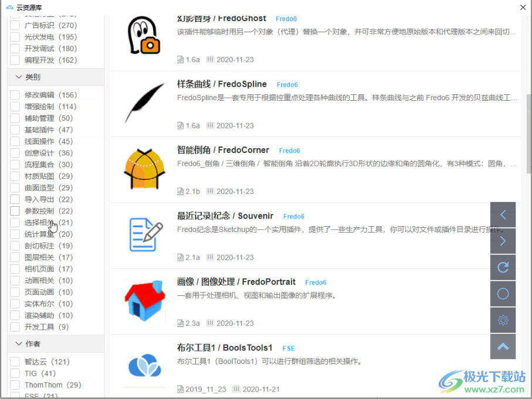Viewport: 532px width, 399px height.
Task: Select the 动画相关 (10) category label
Action: [49, 281]
